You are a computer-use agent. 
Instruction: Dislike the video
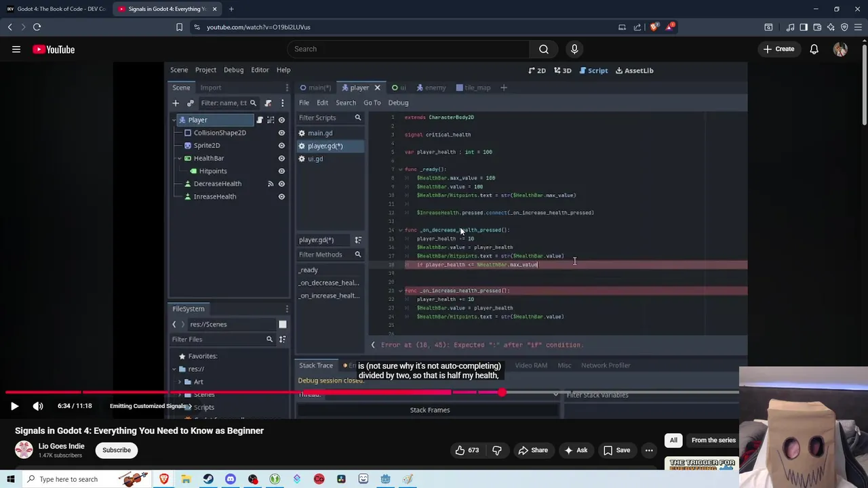(497, 450)
